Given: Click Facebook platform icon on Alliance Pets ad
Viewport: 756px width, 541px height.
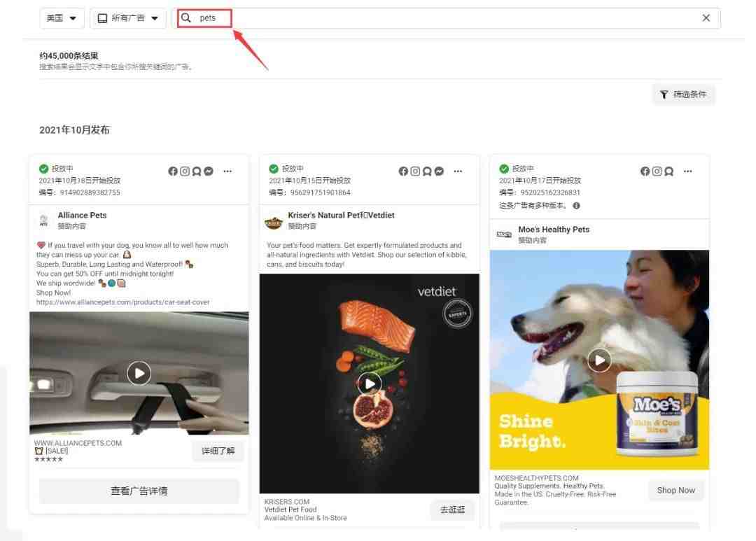Looking at the screenshot, I should point(173,171).
